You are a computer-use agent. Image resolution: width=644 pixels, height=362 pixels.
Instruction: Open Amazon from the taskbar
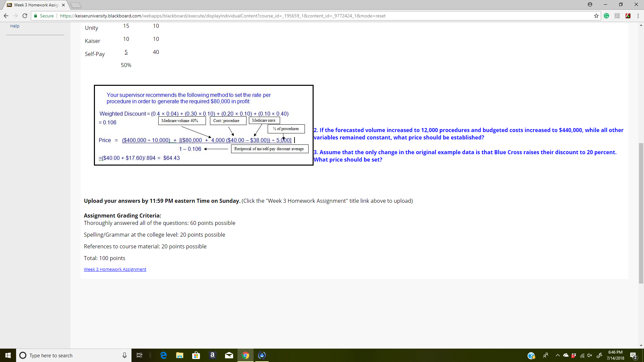coord(212,355)
